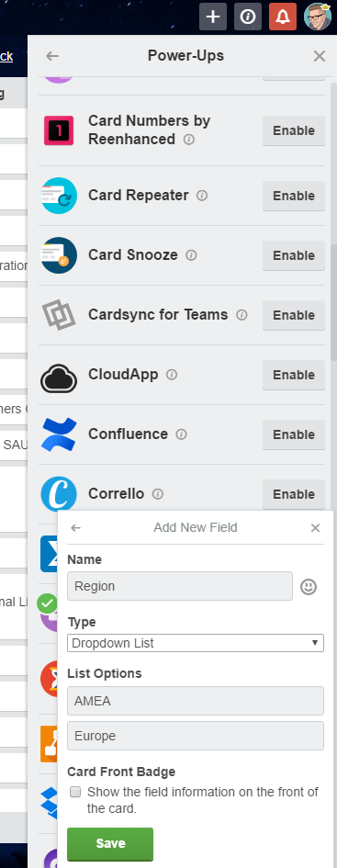Close the Power-Ups panel
This screenshot has height=868, width=337.
pyautogui.click(x=320, y=56)
